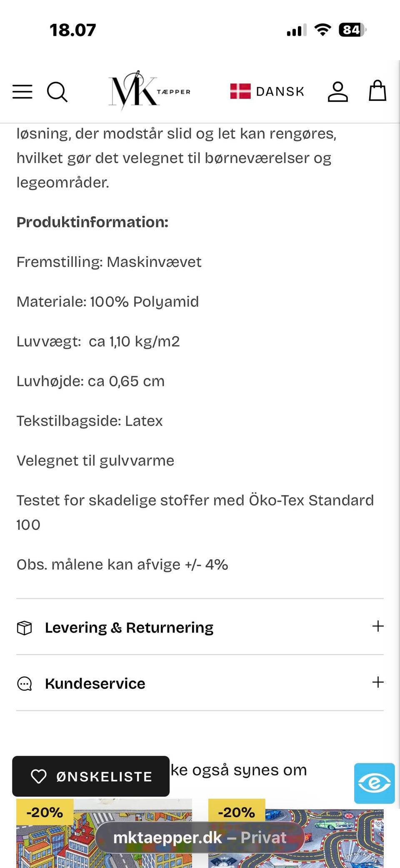
Task: Open the Levering & Returnering section title
Action: (x=129, y=628)
